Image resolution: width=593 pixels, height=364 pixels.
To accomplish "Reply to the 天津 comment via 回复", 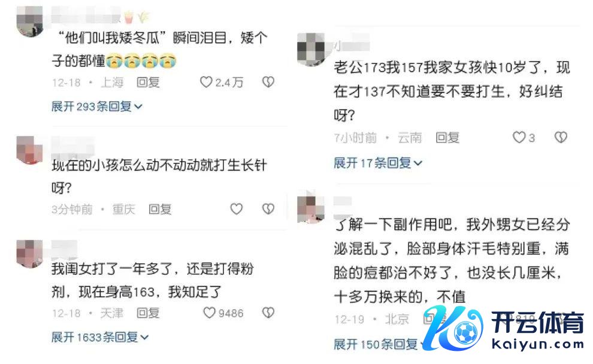I will [148, 313].
